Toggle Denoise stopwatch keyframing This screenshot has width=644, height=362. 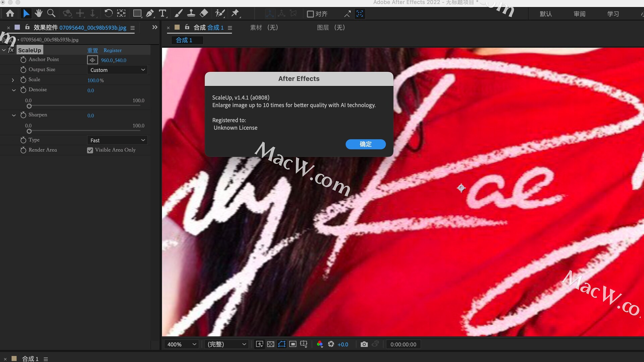tap(23, 90)
